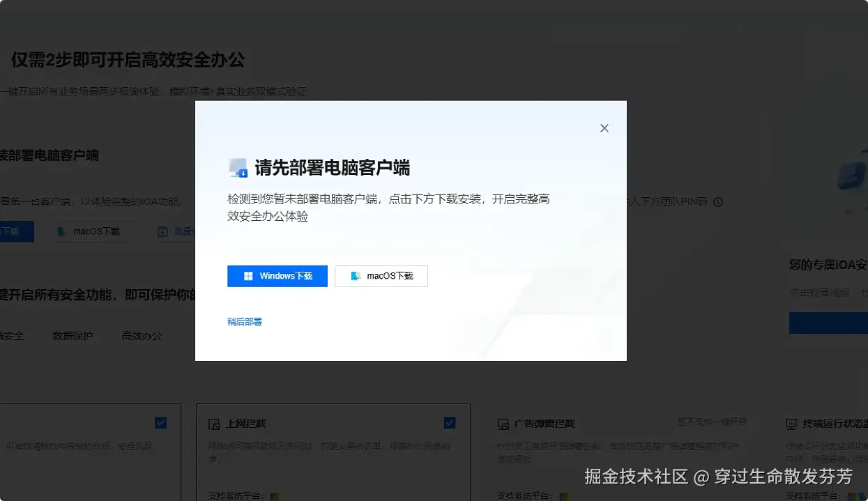Screen dimensions: 868x501
Task: Click the Windows下载 button in the dialog
Action: tap(277, 276)
